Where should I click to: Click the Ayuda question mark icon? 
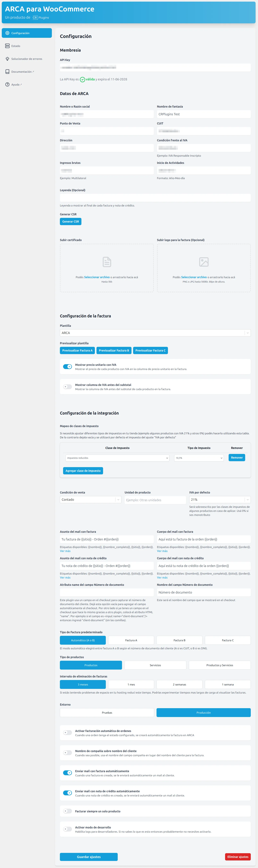(7, 84)
